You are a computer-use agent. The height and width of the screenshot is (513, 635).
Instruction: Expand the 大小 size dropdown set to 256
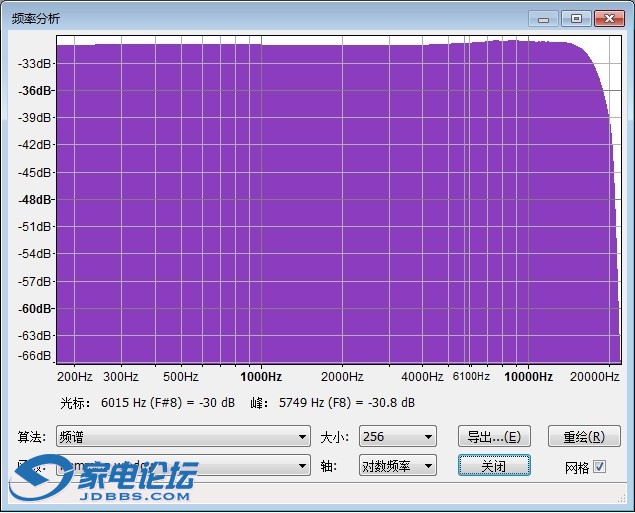398,436
